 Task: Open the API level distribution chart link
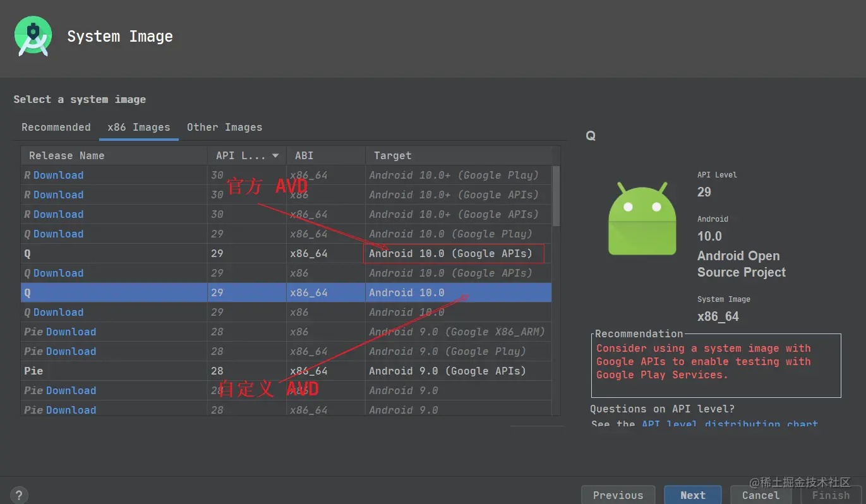point(730,424)
